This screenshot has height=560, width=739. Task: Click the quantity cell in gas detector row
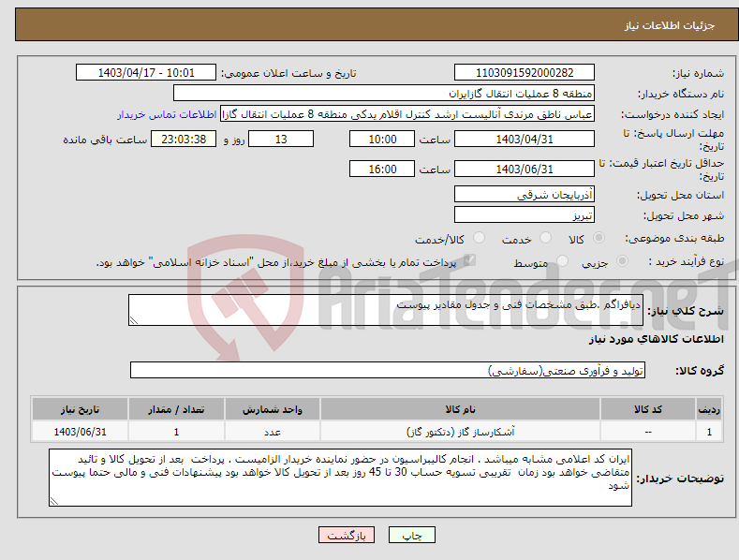tap(176, 432)
